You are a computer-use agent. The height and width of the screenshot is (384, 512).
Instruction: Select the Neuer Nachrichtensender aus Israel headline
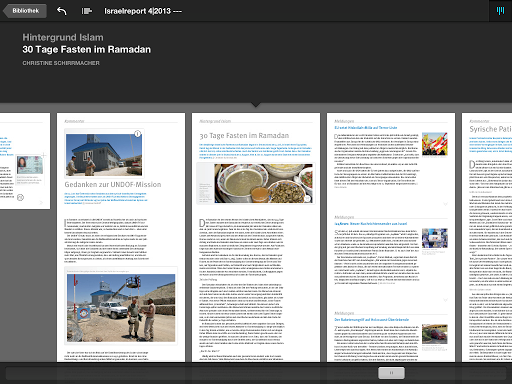(371, 224)
